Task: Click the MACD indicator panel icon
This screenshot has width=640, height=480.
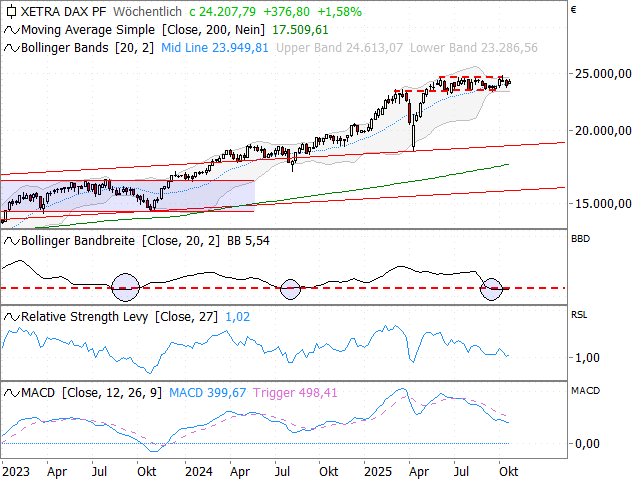Action: coord(11,391)
